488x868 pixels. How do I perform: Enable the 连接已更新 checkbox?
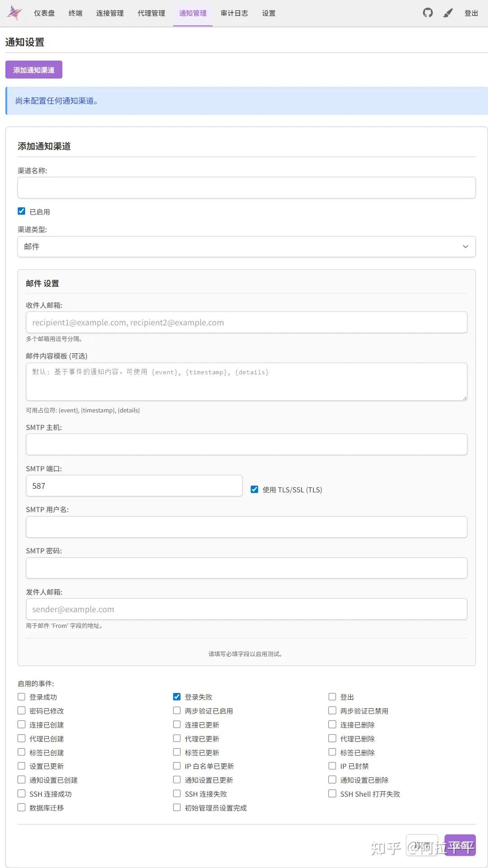click(177, 724)
